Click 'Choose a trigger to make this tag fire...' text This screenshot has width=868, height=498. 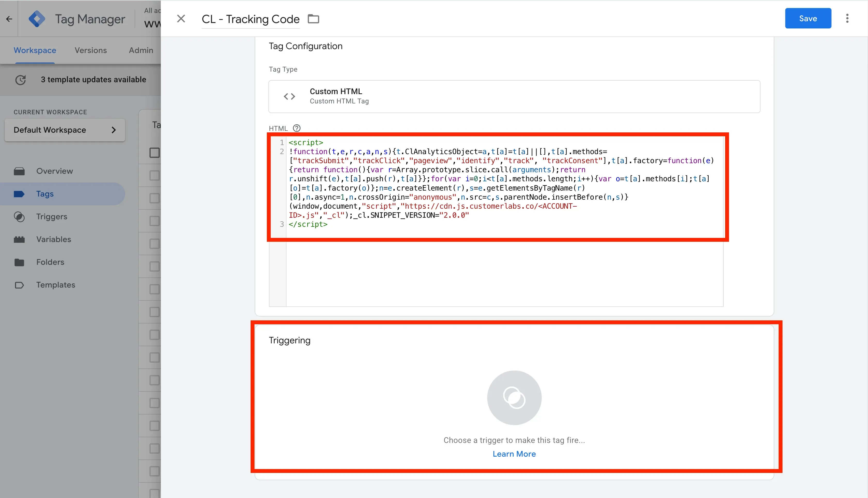click(x=514, y=440)
